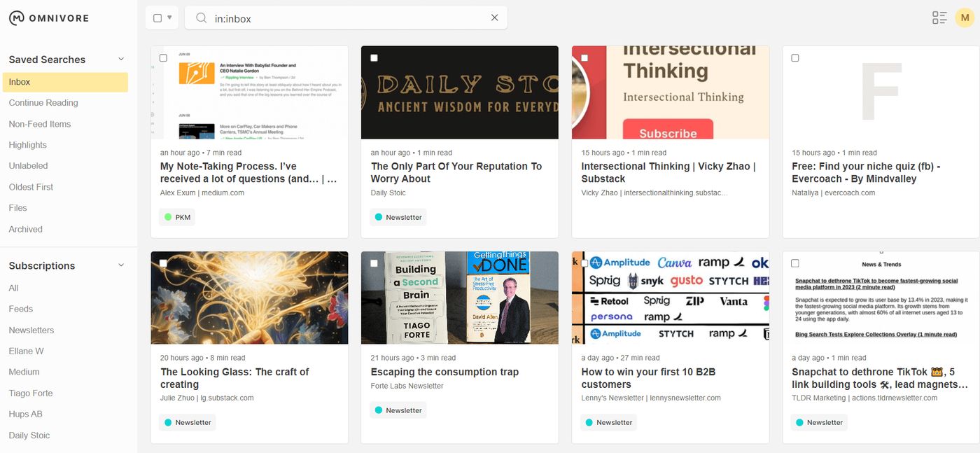
Task: Click My Note-Taking Process card thumbnail
Action: (x=249, y=92)
